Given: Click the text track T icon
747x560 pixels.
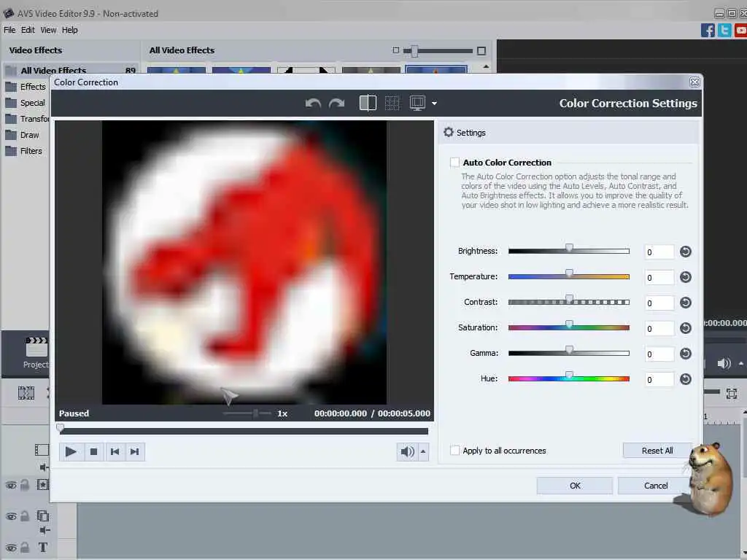Looking at the screenshot, I should [43, 548].
